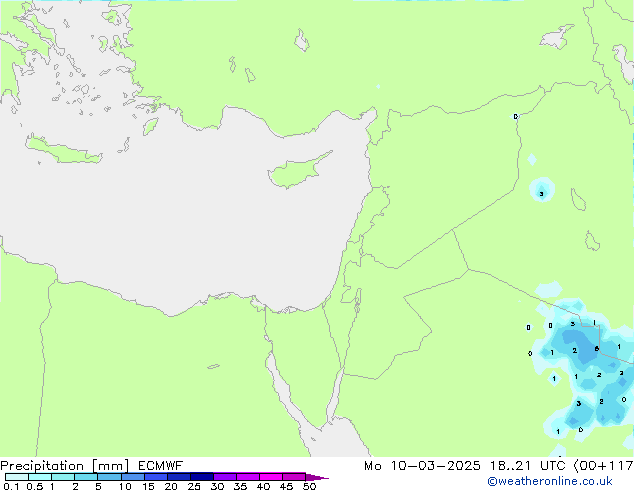Click the '30' legend value
This screenshot has height=490, width=634.
[x=217, y=486]
